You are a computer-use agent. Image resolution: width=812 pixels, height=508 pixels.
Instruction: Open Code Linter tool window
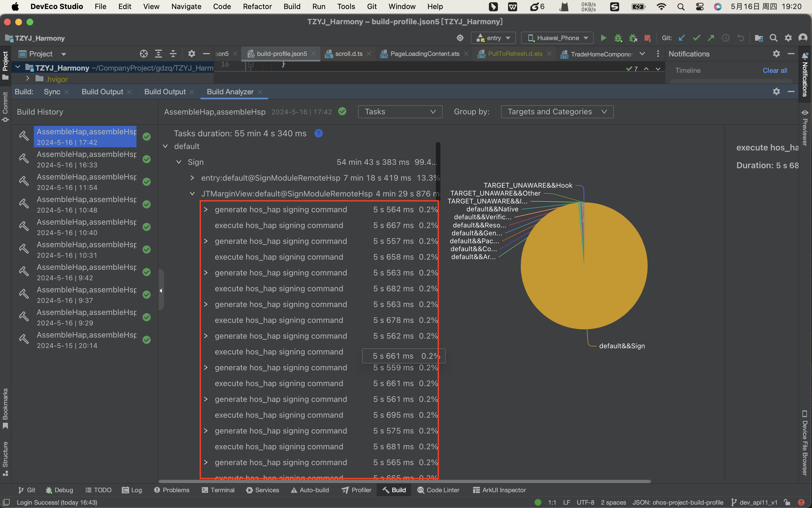438,490
